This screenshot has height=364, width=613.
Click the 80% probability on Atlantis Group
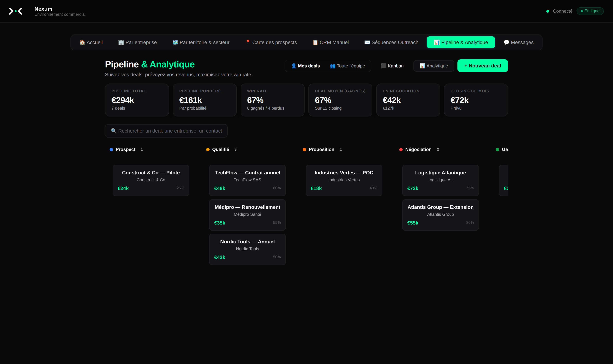click(470, 222)
